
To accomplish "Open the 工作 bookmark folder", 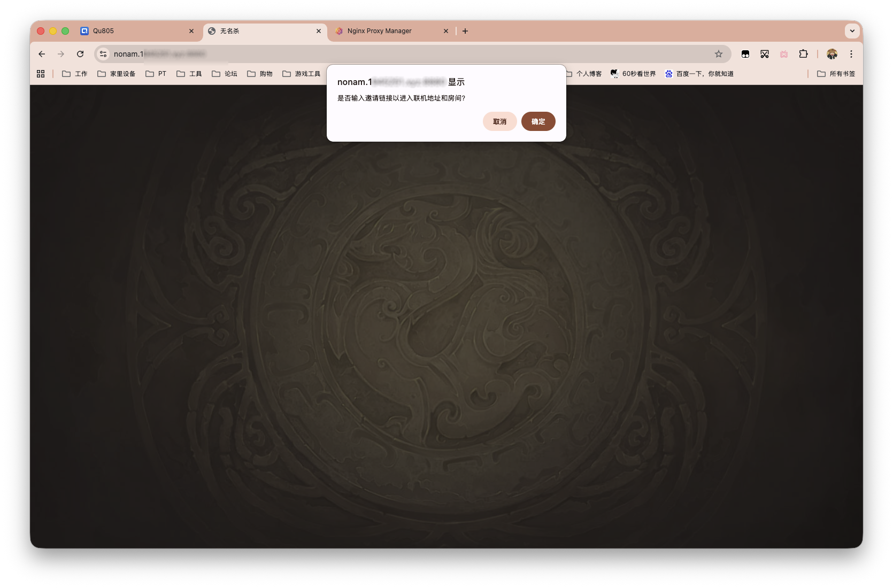I will (x=75, y=74).
